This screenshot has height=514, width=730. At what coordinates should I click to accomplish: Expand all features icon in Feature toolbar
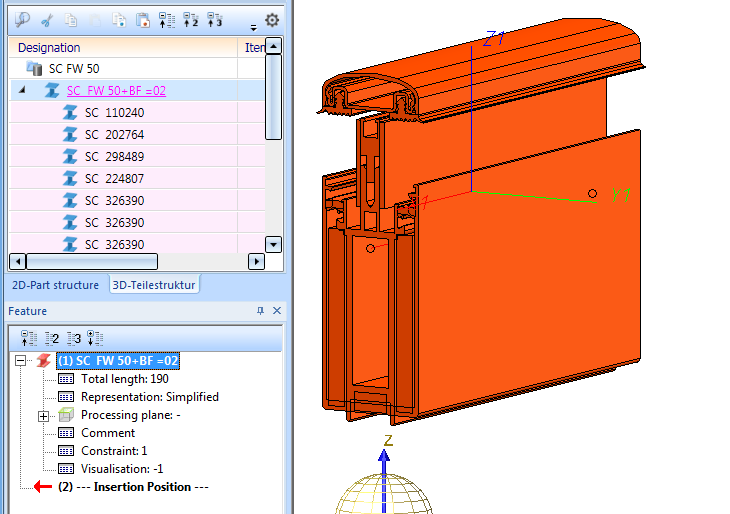[96, 338]
